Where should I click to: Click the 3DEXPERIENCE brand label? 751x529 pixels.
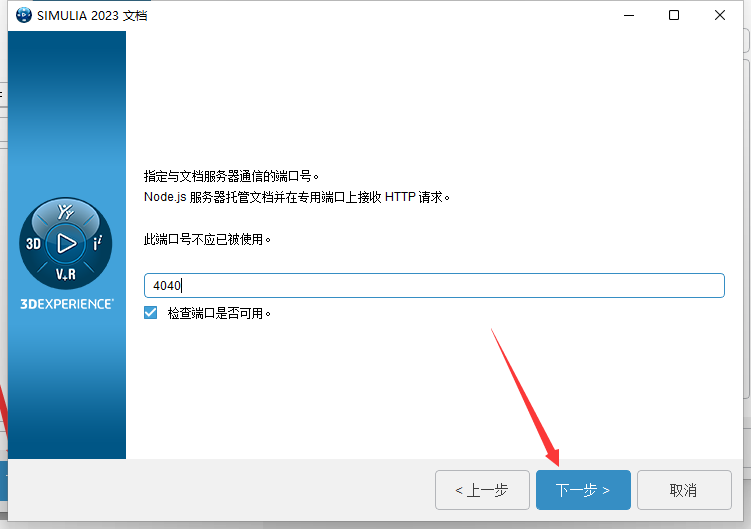click(x=67, y=304)
